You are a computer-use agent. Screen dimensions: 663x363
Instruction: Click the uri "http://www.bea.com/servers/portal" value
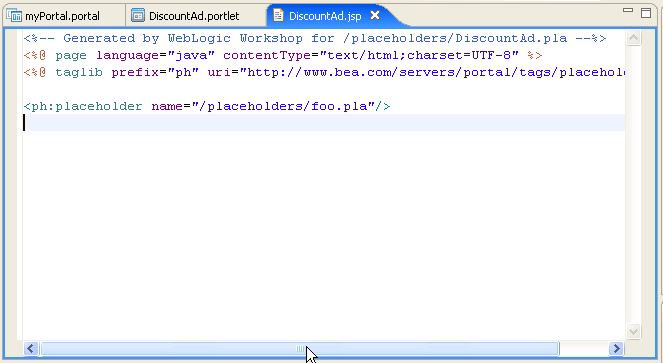coord(432,72)
